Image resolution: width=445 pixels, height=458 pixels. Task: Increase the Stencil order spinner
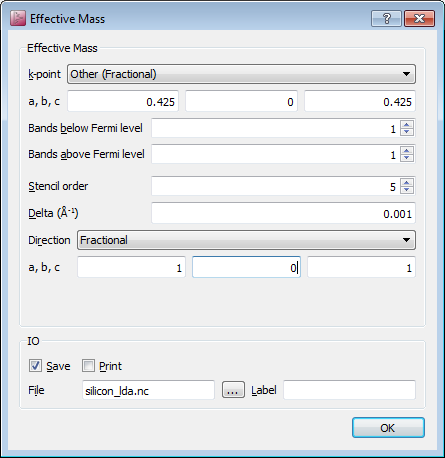(x=406, y=183)
